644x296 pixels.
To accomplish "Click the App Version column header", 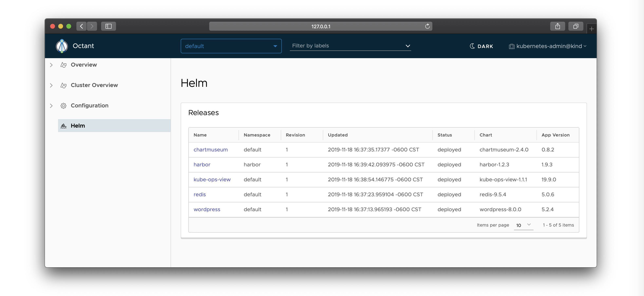I will (555, 135).
